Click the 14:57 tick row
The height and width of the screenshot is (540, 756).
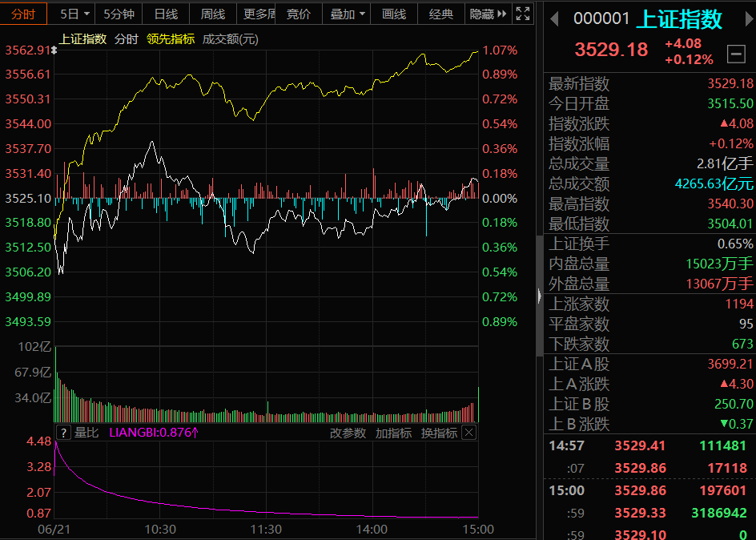click(649, 445)
